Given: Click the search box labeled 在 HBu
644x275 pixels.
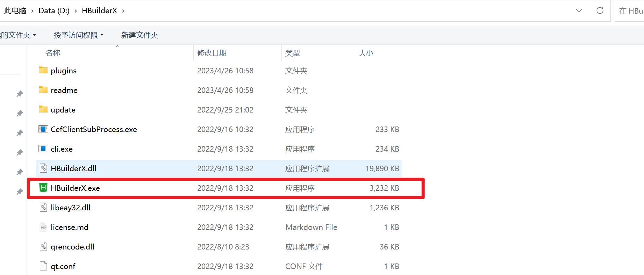Looking at the screenshot, I should pyautogui.click(x=629, y=11).
